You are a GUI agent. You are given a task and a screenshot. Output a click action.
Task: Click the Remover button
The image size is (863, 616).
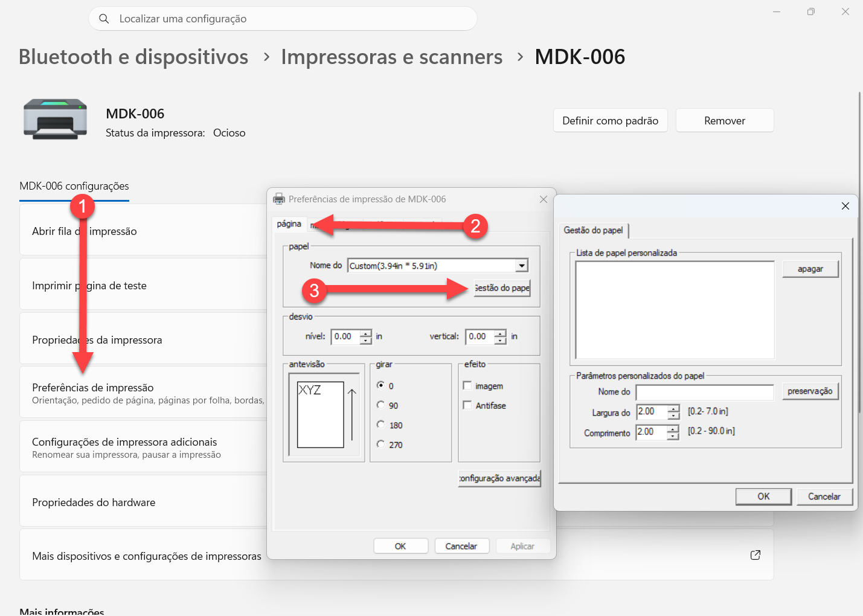(x=725, y=120)
